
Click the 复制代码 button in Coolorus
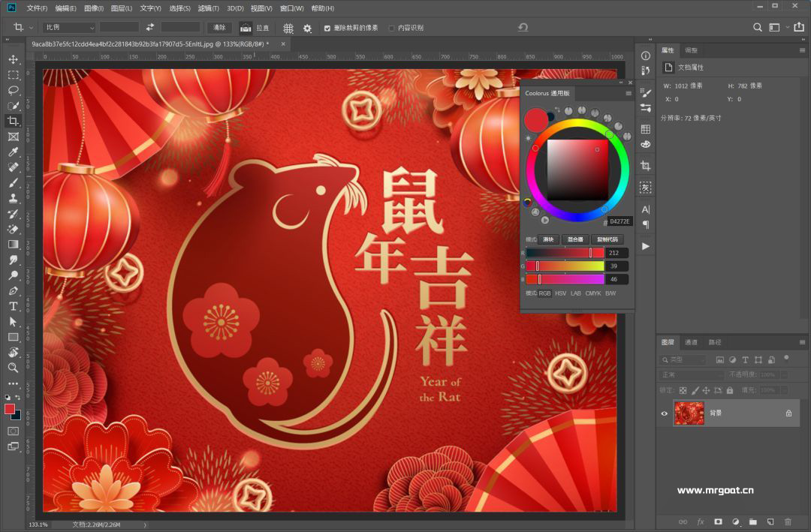608,239
